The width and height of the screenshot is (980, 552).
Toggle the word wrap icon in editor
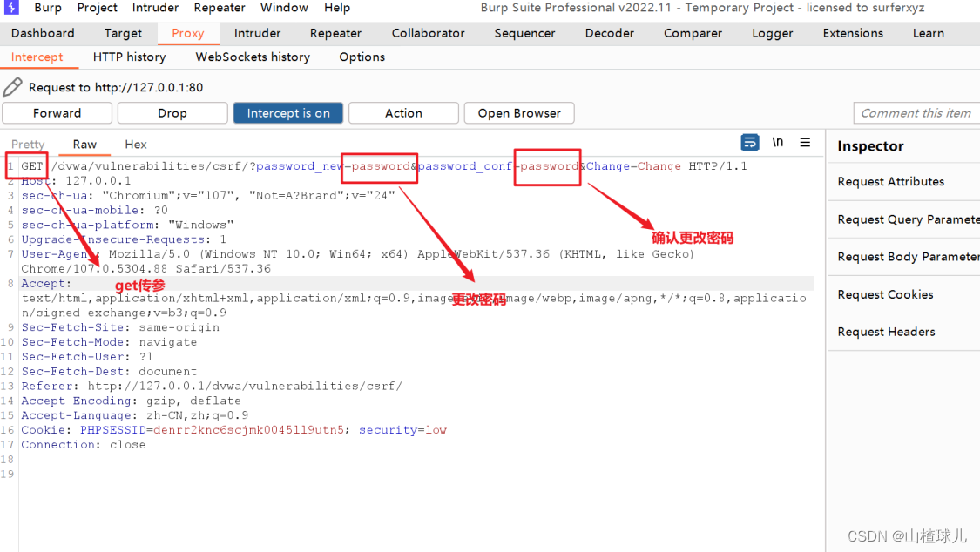tap(749, 143)
